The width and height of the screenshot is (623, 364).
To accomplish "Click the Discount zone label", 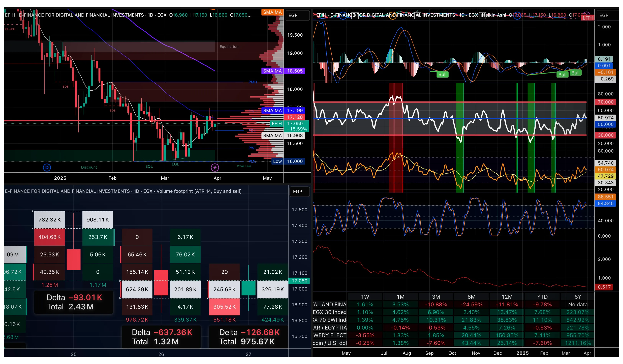I will 89,167.
